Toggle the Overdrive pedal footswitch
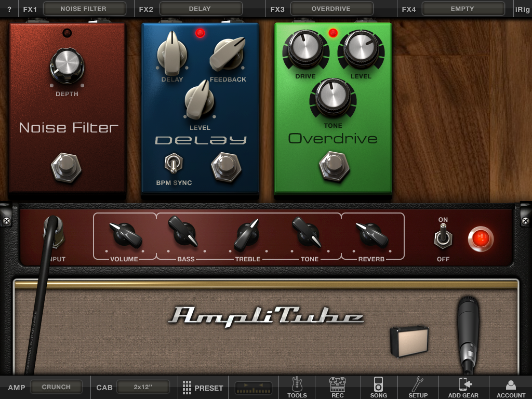This screenshot has width=532, height=399. (334, 167)
